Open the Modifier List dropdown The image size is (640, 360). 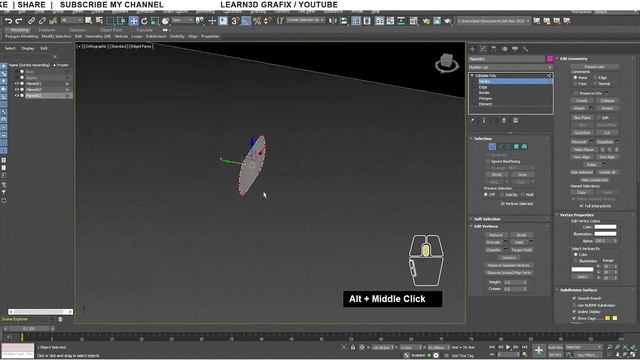[511, 67]
